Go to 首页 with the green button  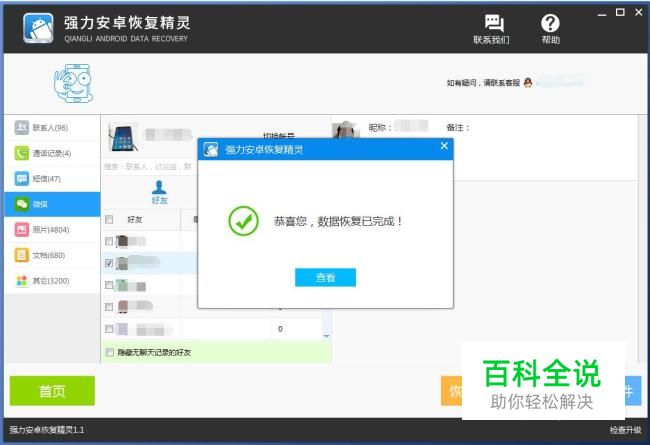(52, 391)
